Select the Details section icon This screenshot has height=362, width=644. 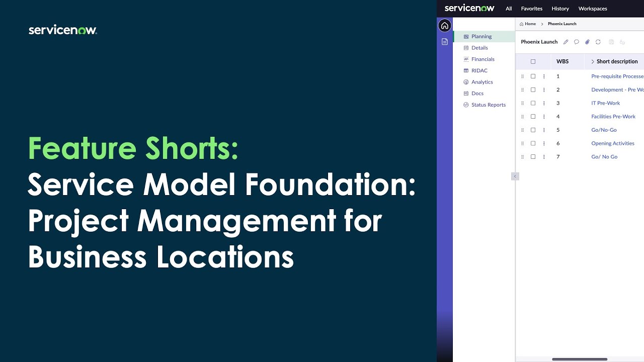point(465,48)
